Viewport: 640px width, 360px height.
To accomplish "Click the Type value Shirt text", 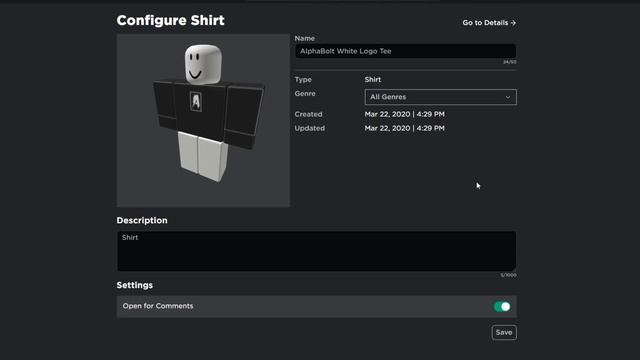I will [x=373, y=80].
